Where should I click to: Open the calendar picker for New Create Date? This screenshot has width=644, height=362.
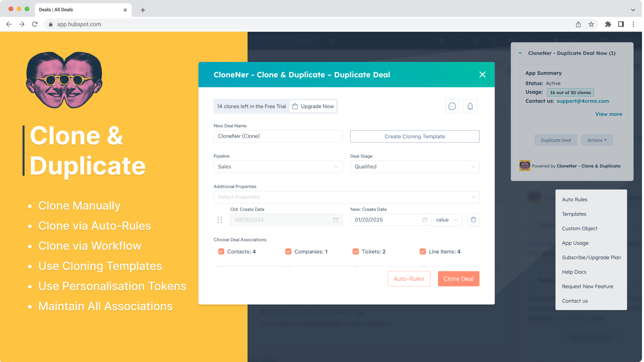pos(424,220)
